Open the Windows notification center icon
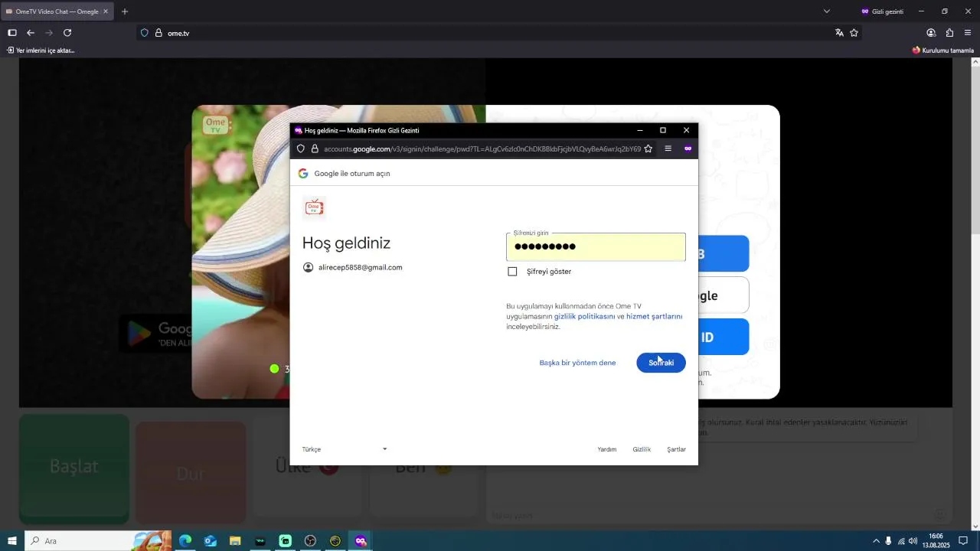 point(963,541)
